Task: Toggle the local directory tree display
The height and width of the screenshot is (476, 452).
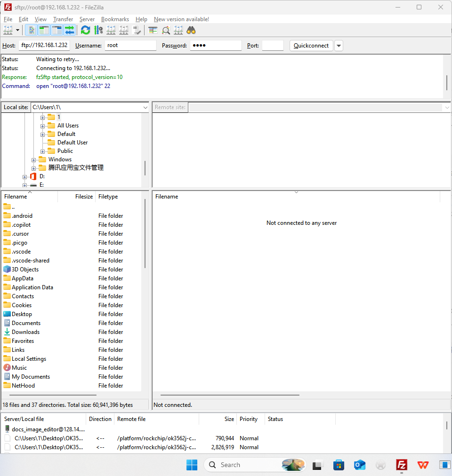Action: pyautogui.click(x=44, y=31)
